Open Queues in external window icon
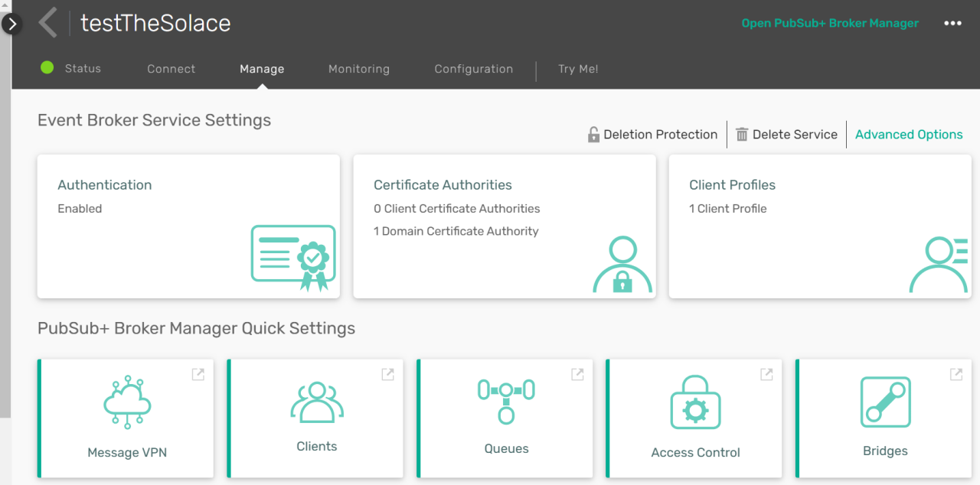 [577, 374]
